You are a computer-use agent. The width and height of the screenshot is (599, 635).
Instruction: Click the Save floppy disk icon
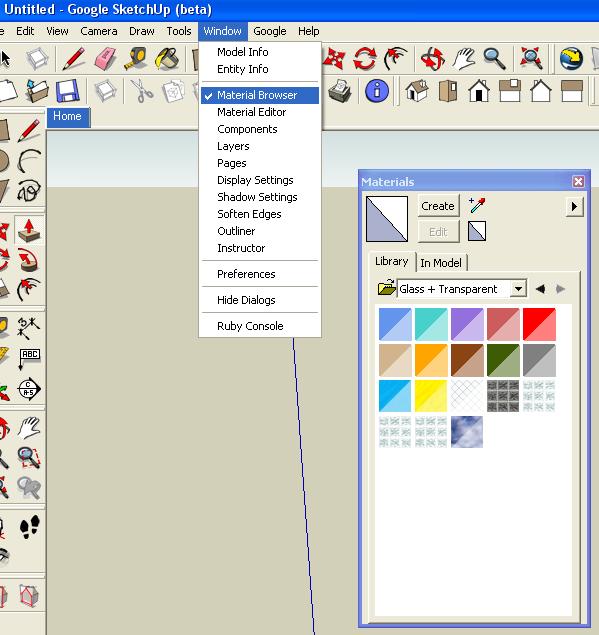[67, 91]
